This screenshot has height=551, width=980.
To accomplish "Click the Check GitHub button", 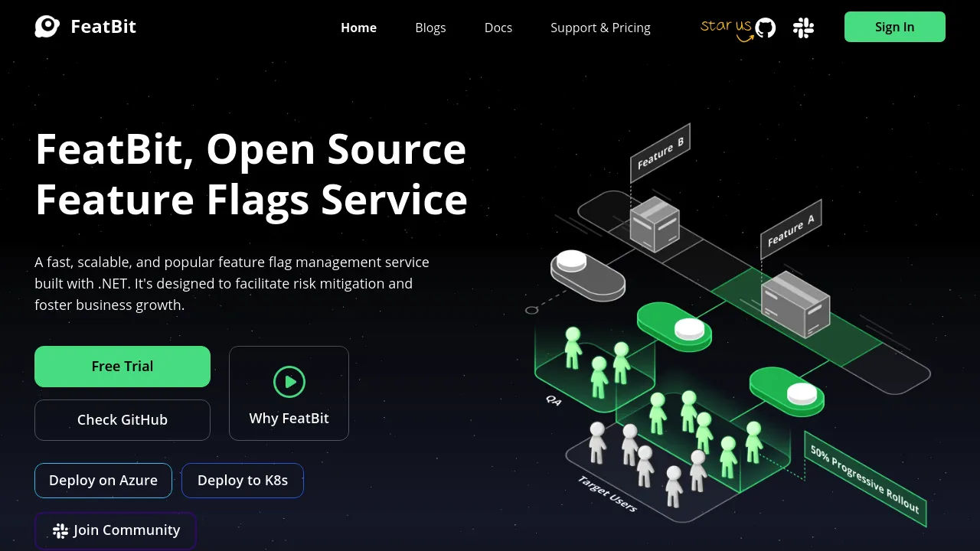I will [122, 420].
